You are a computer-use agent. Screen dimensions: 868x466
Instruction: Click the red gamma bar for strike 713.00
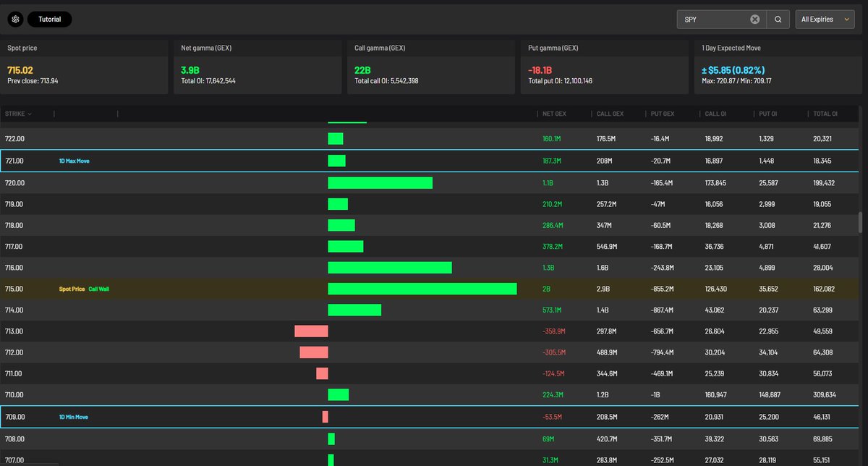point(311,331)
